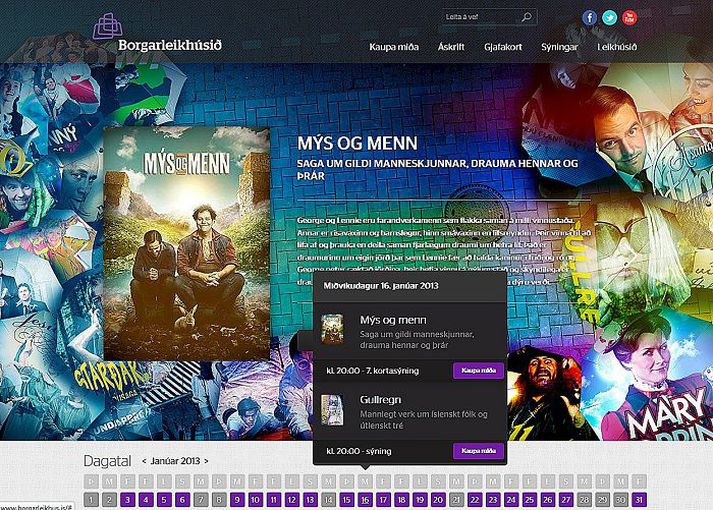Screen dimensions: 713x510
Task: Select calendar day 11
Action: click(274, 500)
